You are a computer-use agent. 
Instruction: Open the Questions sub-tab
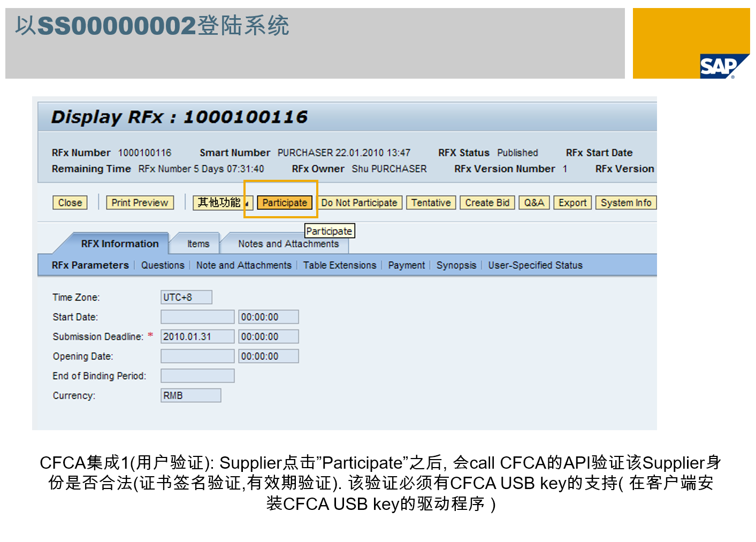163,265
